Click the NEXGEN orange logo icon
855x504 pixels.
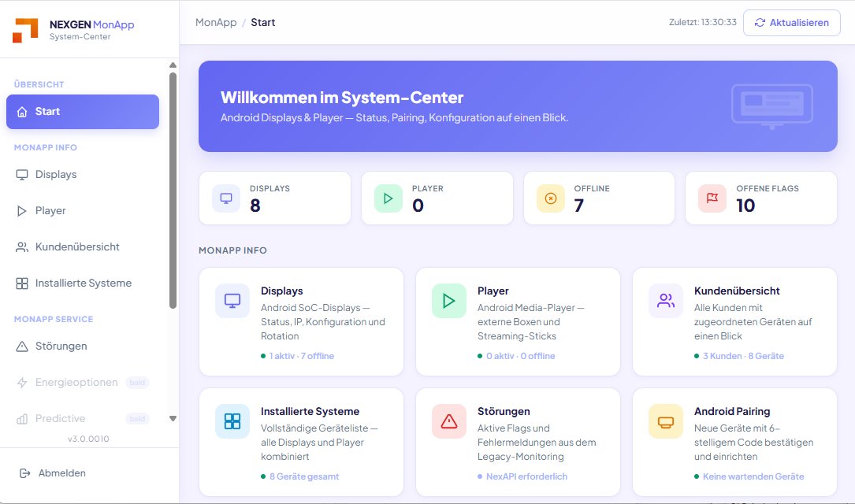tap(25, 30)
